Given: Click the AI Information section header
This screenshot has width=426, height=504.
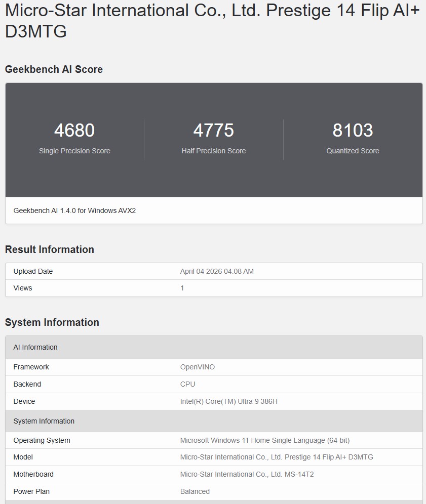Looking at the screenshot, I should (x=35, y=347).
